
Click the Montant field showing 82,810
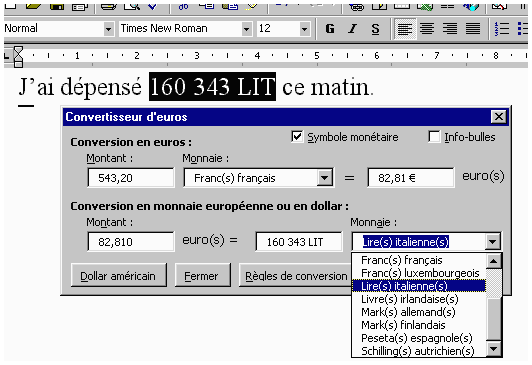131,242
